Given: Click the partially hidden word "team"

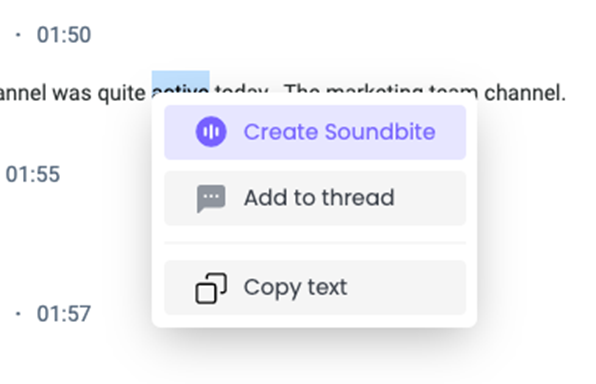Looking at the screenshot, I should coord(453,89).
